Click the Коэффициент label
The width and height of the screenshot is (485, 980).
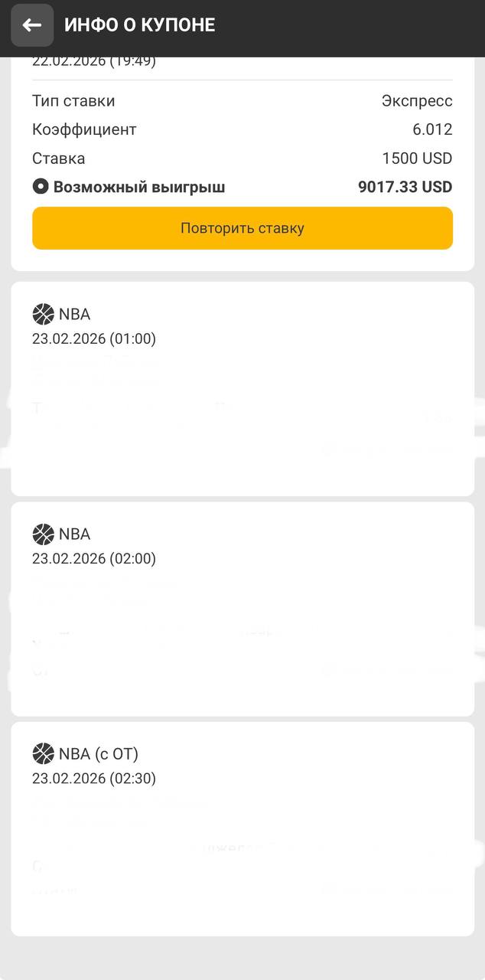point(84,129)
